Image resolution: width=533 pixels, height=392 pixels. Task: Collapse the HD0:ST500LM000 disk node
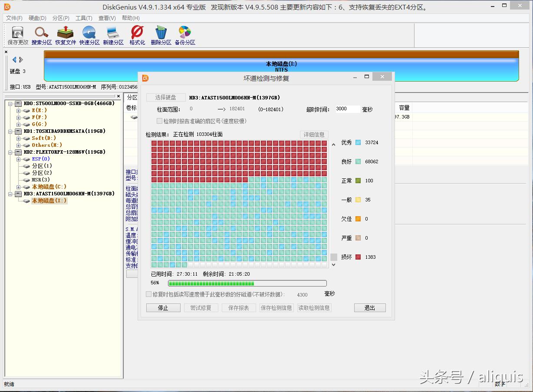tap(11, 103)
